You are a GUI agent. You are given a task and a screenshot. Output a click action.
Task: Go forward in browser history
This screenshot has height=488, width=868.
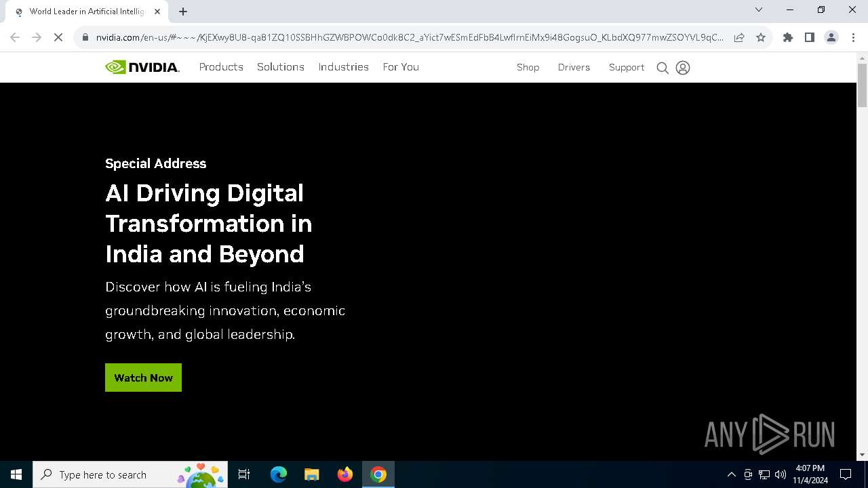[37, 37]
